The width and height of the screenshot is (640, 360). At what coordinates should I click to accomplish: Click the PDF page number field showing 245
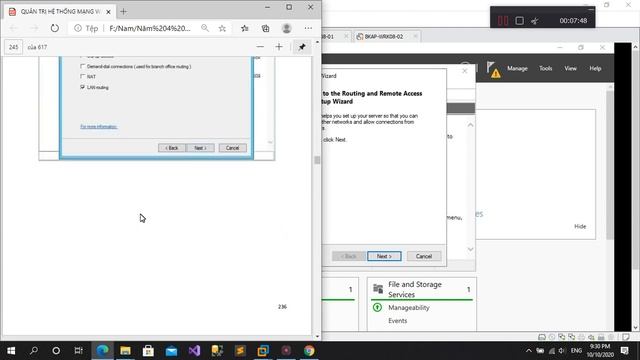pyautogui.click(x=13, y=47)
